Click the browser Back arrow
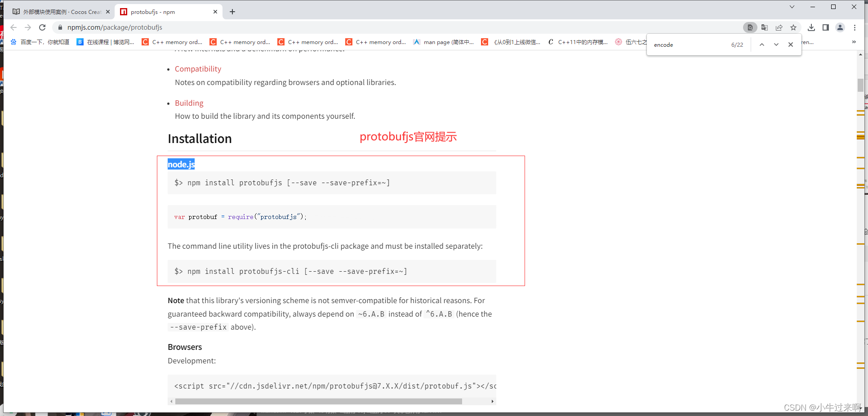Image resolution: width=868 pixels, height=416 pixels. click(13, 27)
